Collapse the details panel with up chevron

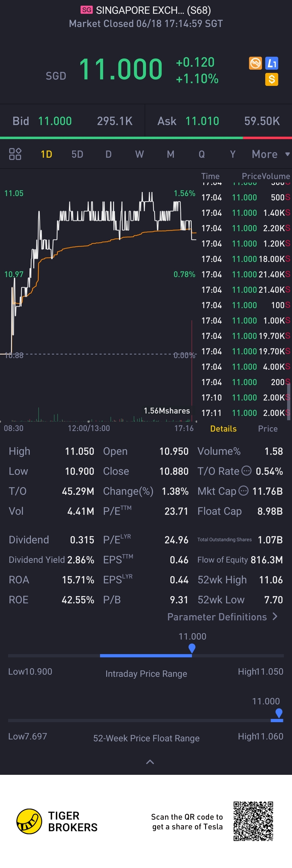click(150, 762)
